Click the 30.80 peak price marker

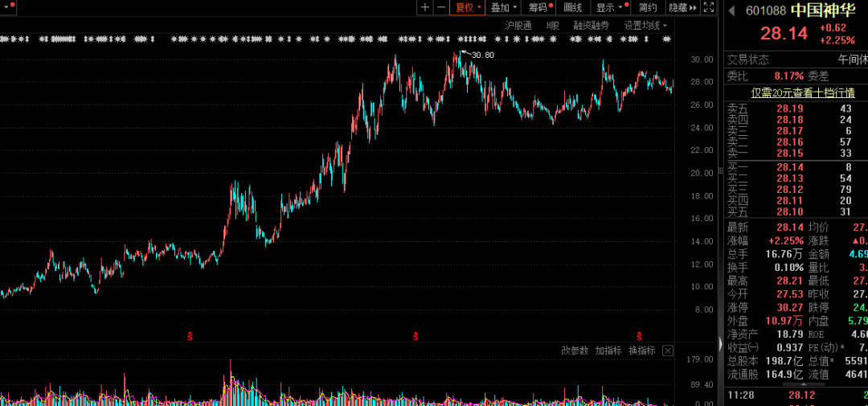(x=482, y=55)
